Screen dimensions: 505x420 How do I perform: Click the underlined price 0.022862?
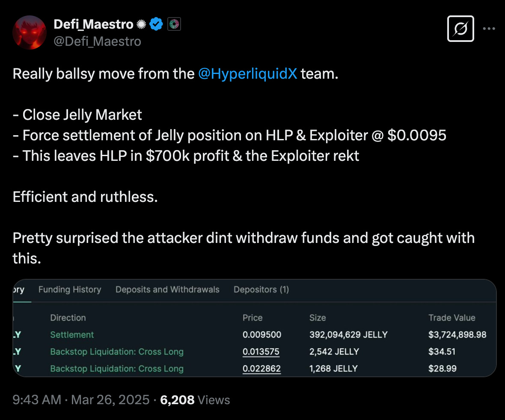261,369
